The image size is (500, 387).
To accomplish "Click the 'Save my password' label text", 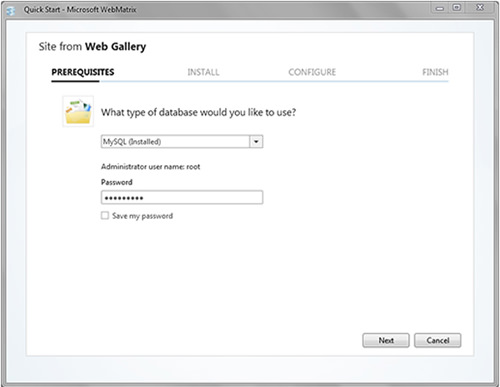I will click(x=142, y=216).
